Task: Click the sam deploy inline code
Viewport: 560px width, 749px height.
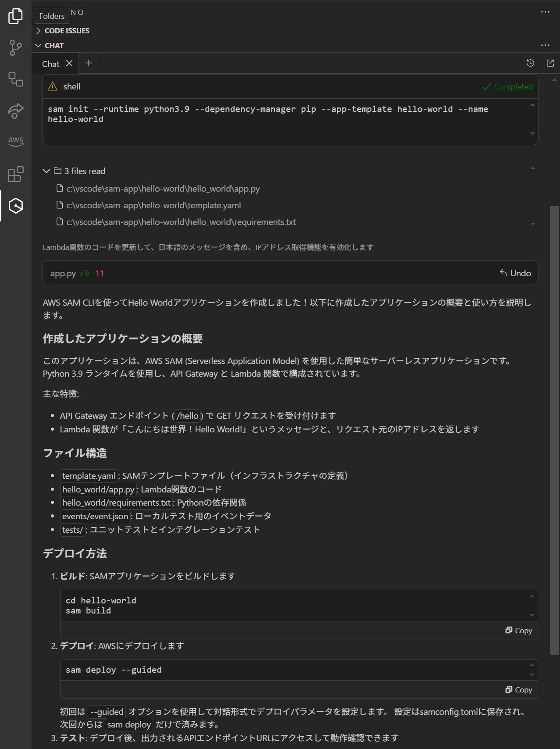Action: [129, 724]
